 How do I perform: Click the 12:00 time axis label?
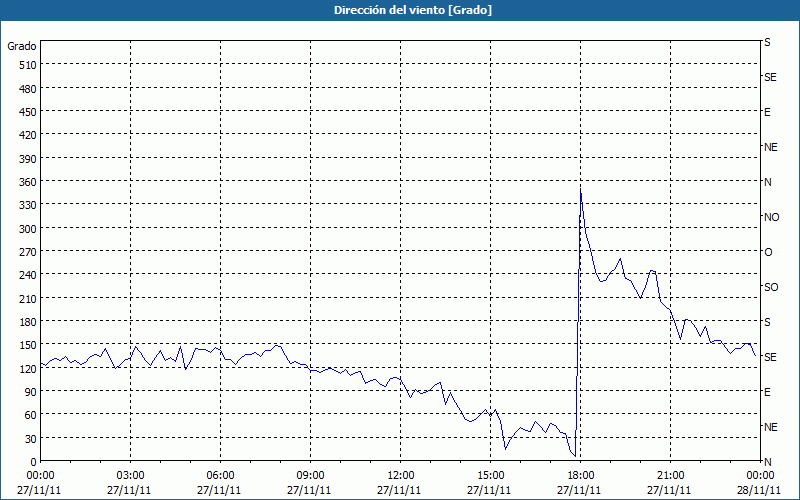click(x=401, y=476)
